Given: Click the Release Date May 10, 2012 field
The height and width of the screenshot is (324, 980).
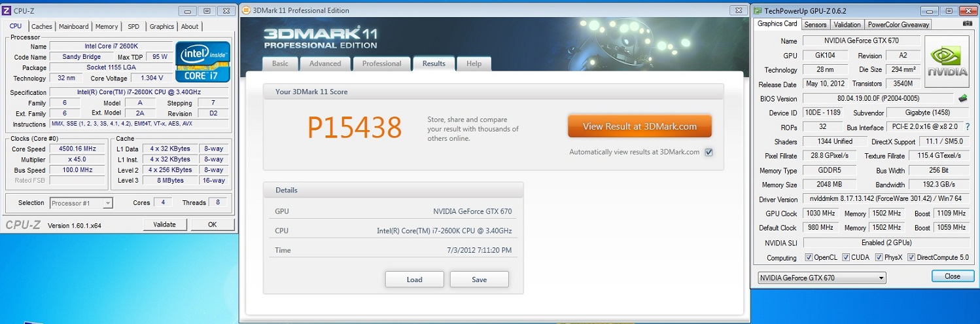Looking at the screenshot, I should click(x=824, y=84).
